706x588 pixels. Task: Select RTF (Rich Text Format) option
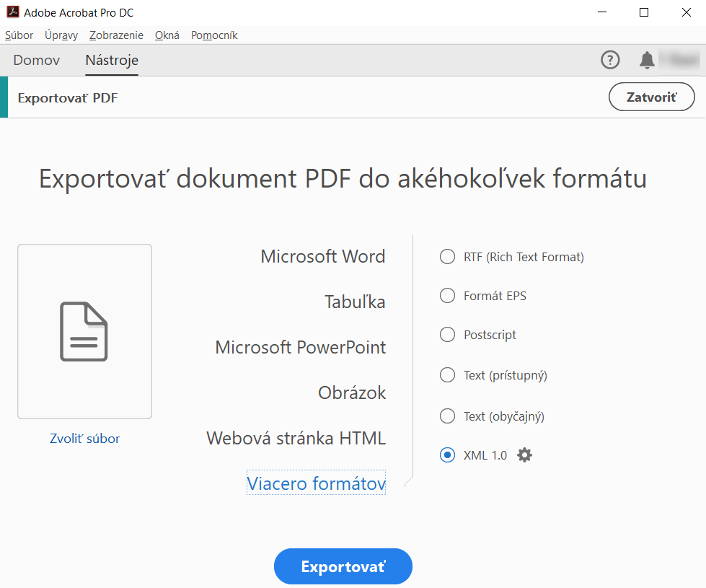447,256
